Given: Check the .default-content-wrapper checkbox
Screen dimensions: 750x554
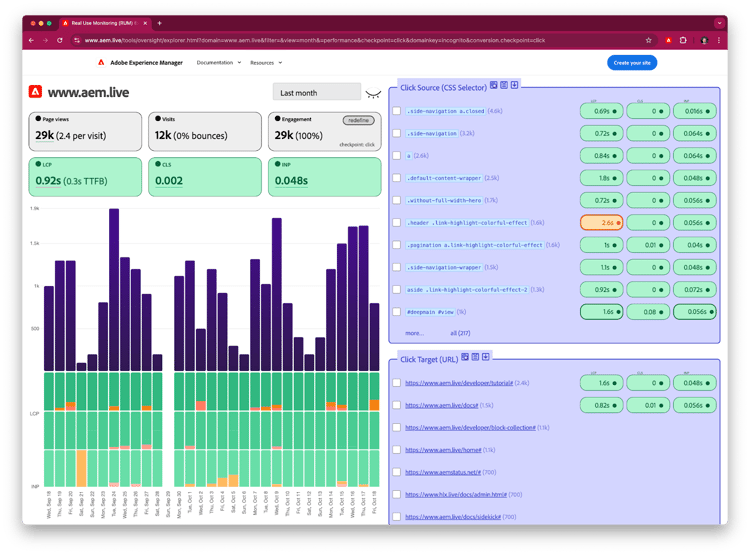Looking at the screenshot, I should coord(397,178).
